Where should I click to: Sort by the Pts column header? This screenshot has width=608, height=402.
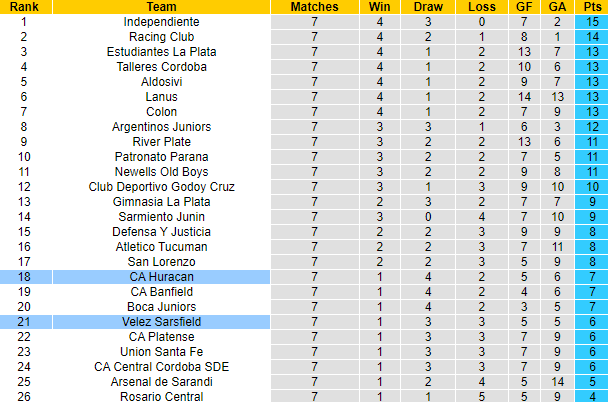[x=591, y=6]
